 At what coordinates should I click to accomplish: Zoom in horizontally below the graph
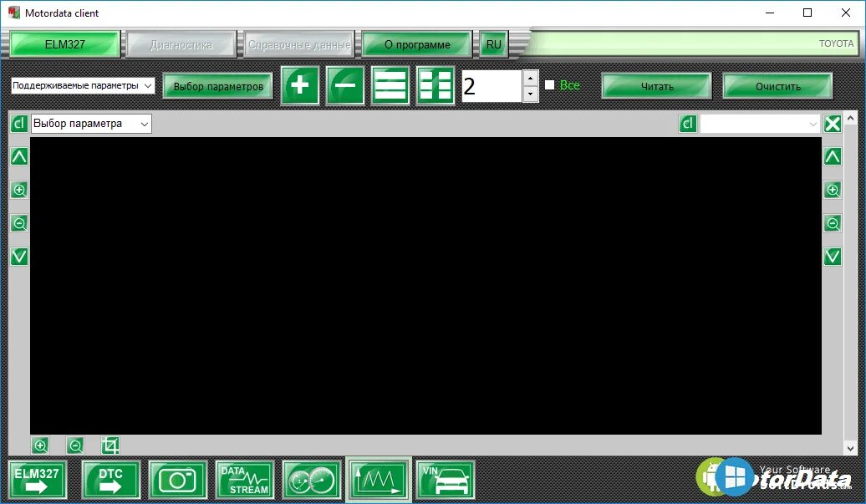pyautogui.click(x=40, y=445)
